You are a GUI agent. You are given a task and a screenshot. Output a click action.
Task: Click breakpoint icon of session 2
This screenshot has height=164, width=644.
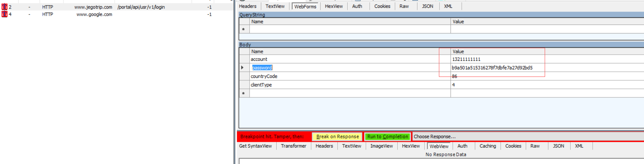(x=4, y=7)
